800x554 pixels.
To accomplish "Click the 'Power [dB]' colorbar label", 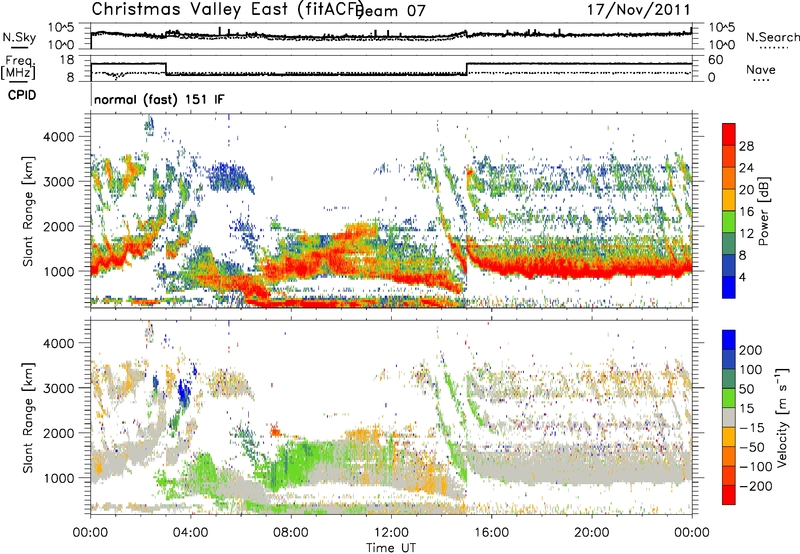I will click(x=763, y=211).
